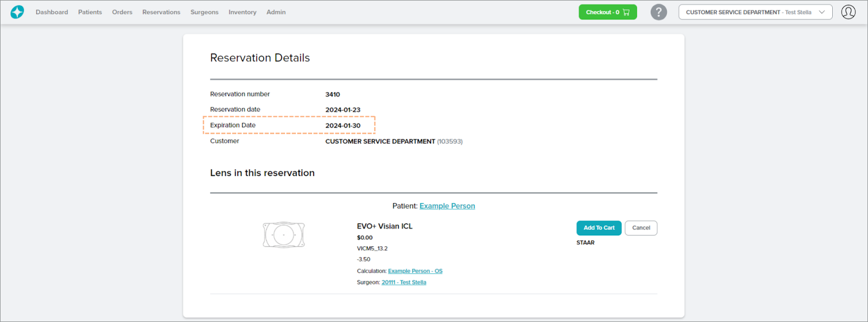Open the help question mark icon

658,12
